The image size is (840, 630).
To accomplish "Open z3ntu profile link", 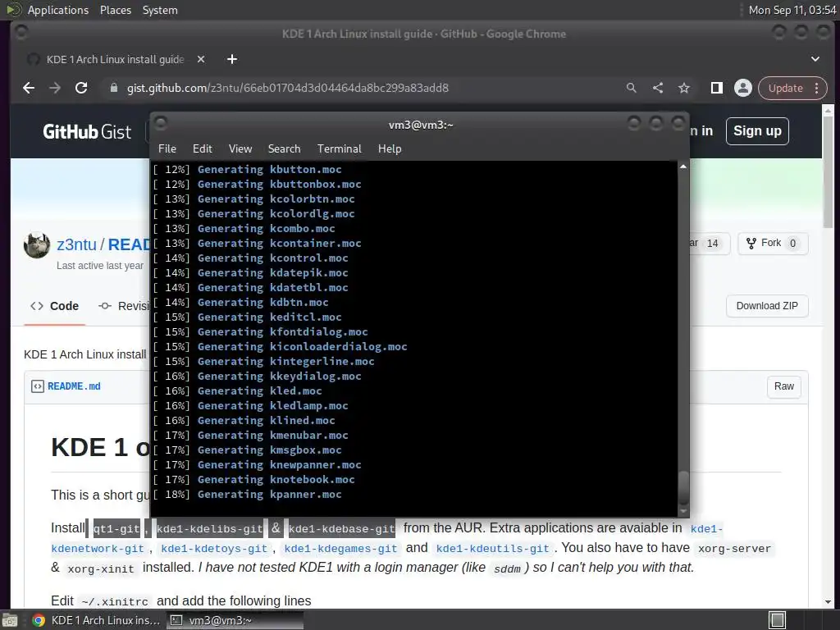I will (76, 244).
